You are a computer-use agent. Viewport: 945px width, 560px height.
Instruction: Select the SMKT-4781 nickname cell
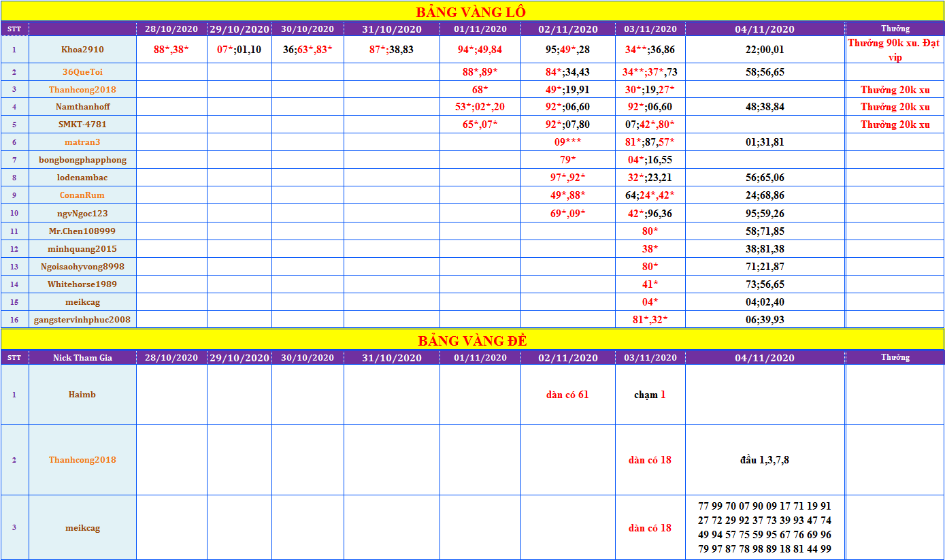click(82, 125)
